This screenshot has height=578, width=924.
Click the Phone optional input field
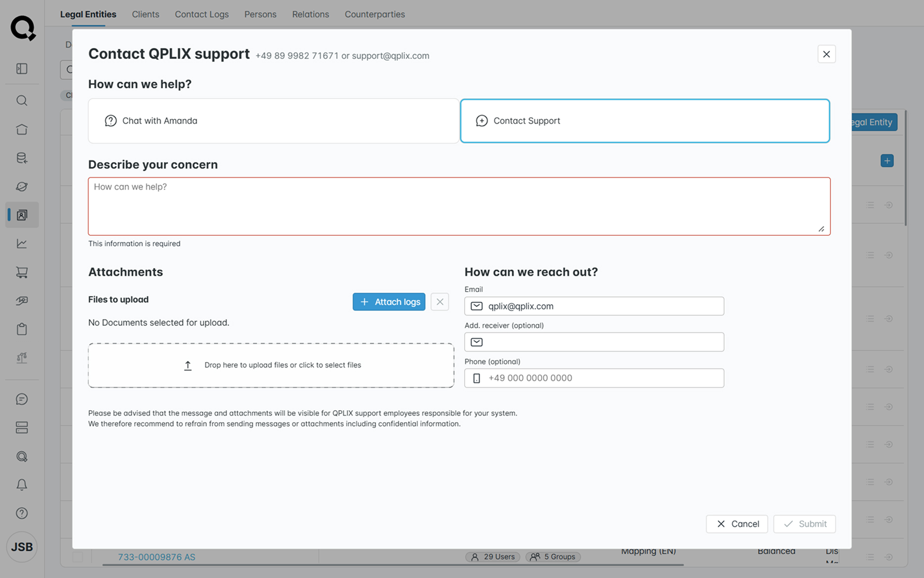pos(594,378)
